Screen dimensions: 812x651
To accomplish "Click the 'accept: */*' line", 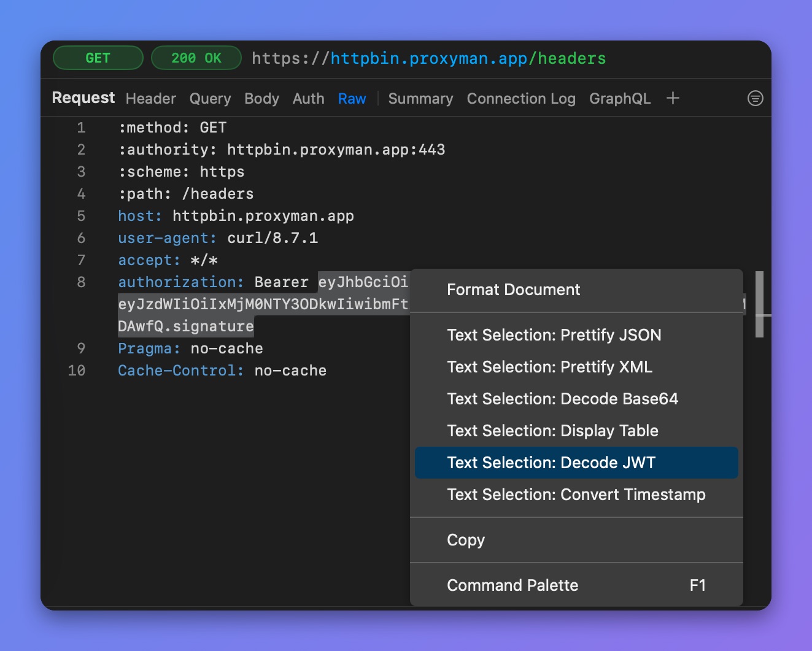I will [168, 260].
